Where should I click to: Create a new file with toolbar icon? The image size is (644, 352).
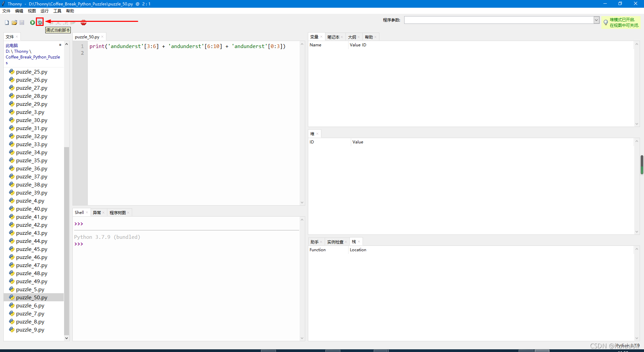pyautogui.click(x=7, y=23)
